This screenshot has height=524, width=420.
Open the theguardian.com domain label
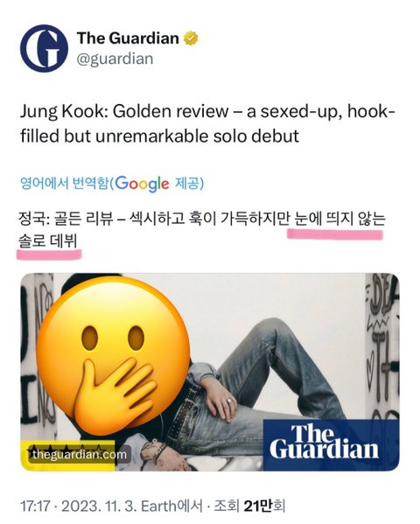pyautogui.click(x=80, y=455)
